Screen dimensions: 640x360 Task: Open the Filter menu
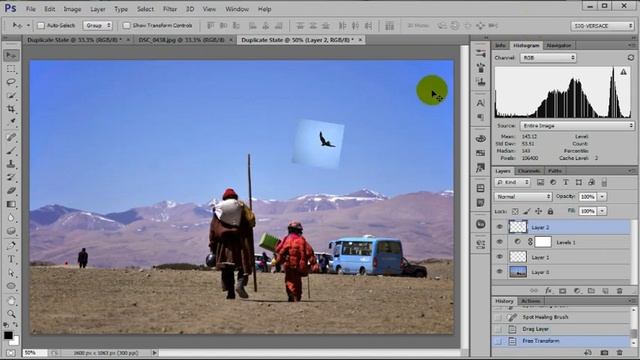pyautogui.click(x=170, y=9)
